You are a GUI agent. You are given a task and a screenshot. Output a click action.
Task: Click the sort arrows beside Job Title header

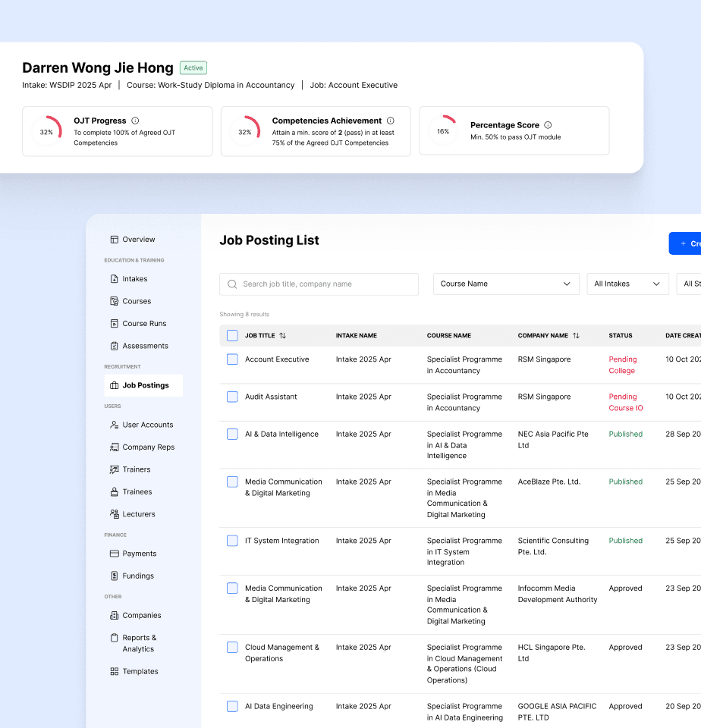point(282,336)
